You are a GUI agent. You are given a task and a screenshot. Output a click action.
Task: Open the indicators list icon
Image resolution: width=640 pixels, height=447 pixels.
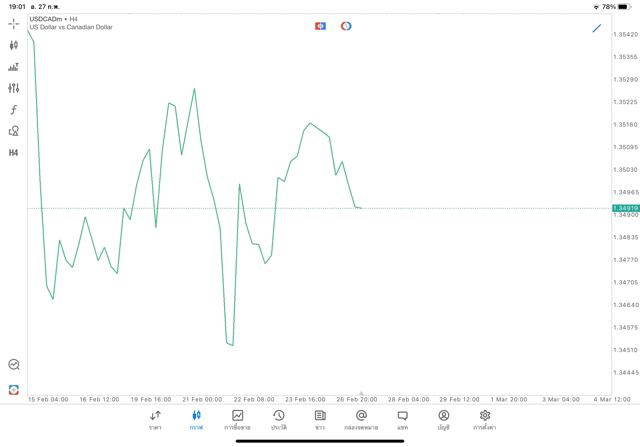click(x=13, y=67)
